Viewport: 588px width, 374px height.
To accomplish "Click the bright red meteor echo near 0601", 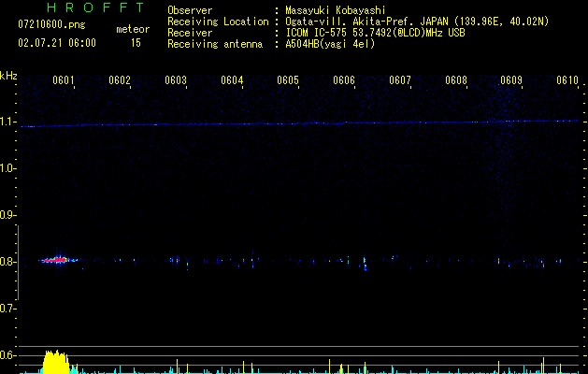I will pyautogui.click(x=57, y=260).
